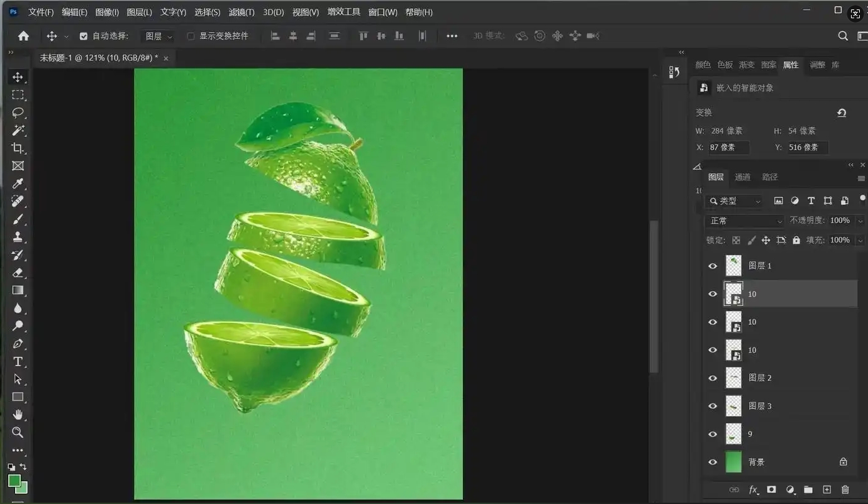Viewport: 868px width, 504px height.
Task: Hide the 图层 3 layer
Action: [x=713, y=406]
